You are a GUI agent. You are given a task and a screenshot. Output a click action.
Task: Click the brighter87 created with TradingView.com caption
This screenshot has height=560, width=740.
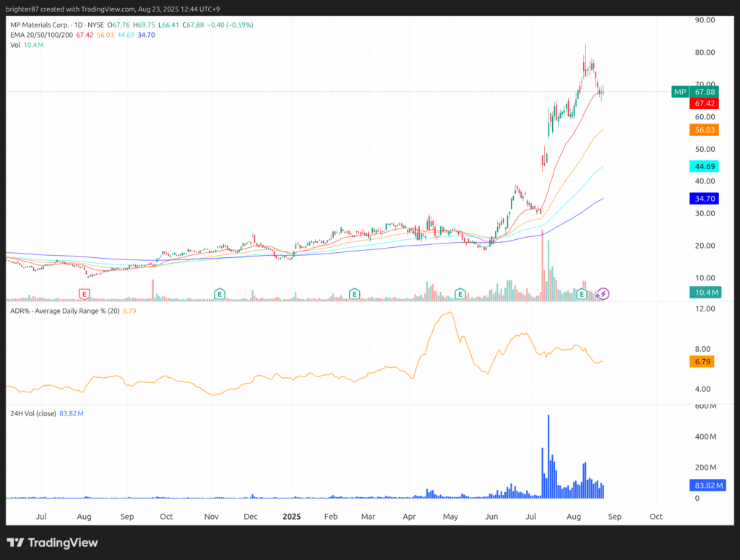(x=113, y=9)
